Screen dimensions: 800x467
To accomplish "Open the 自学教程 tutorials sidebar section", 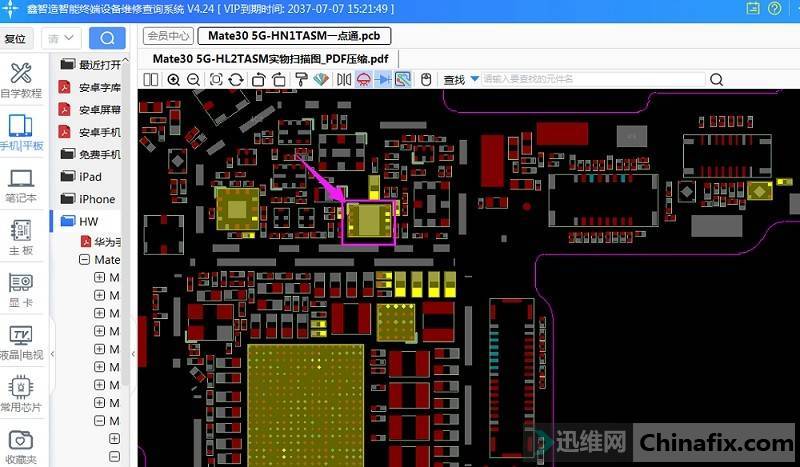I will tap(20, 80).
